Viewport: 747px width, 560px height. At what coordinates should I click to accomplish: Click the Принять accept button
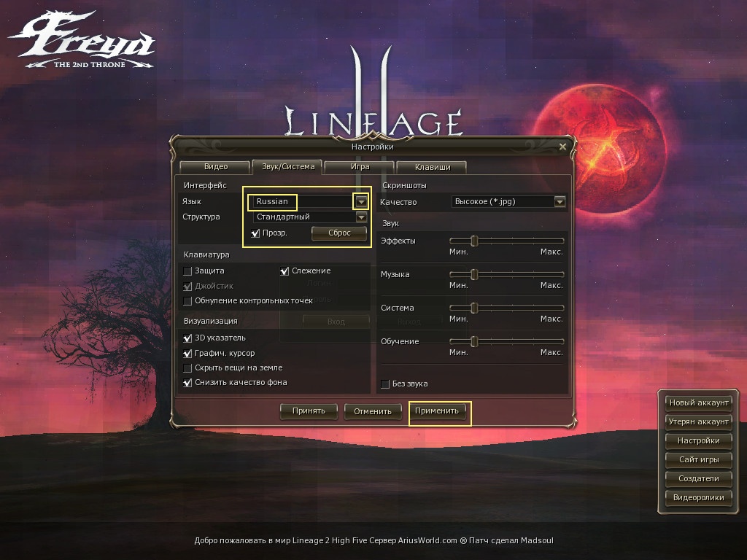coord(308,411)
